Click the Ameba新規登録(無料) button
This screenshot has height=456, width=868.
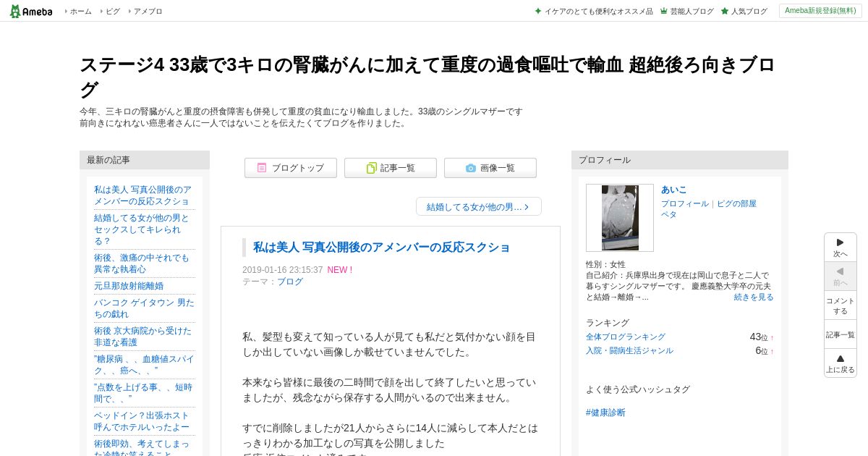pyautogui.click(x=820, y=11)
